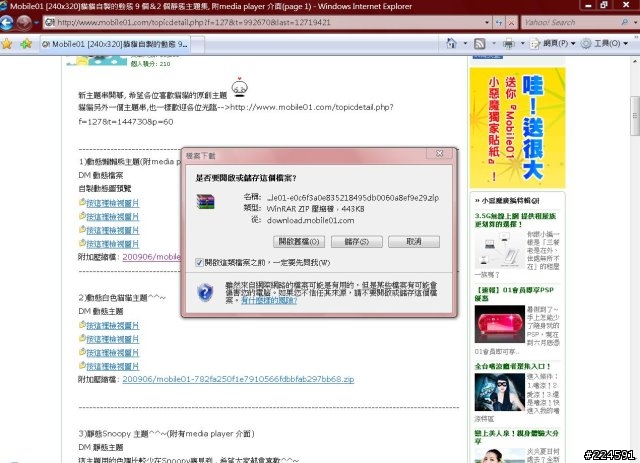Click the Home icon in command bar

451,43
